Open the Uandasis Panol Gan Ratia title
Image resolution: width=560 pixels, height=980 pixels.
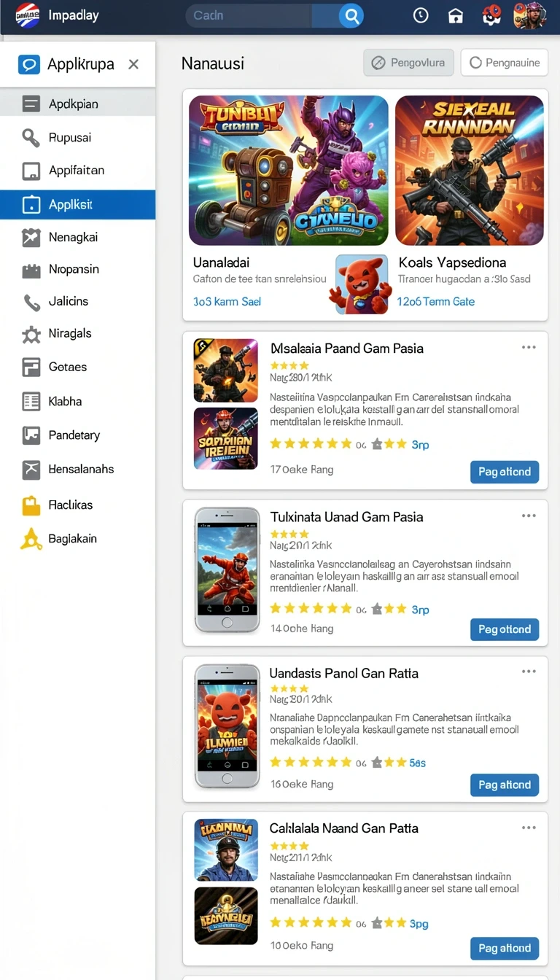point(344,673)
